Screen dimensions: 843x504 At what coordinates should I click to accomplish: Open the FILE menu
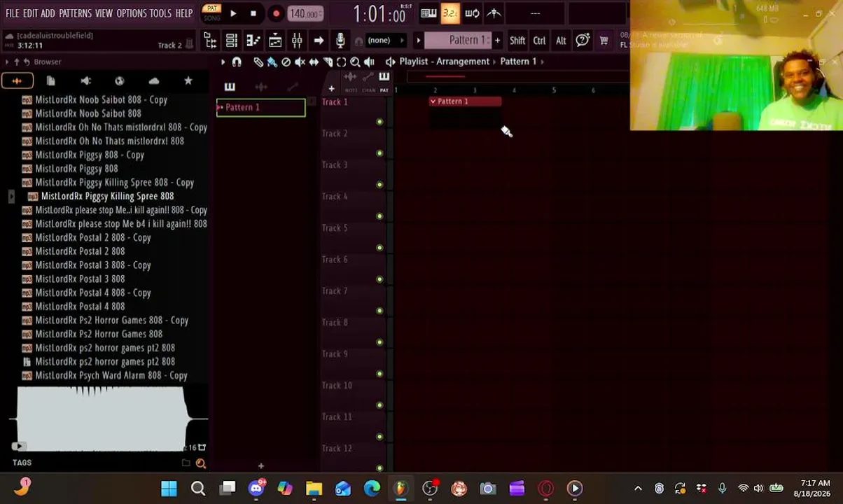click(13, 13)
